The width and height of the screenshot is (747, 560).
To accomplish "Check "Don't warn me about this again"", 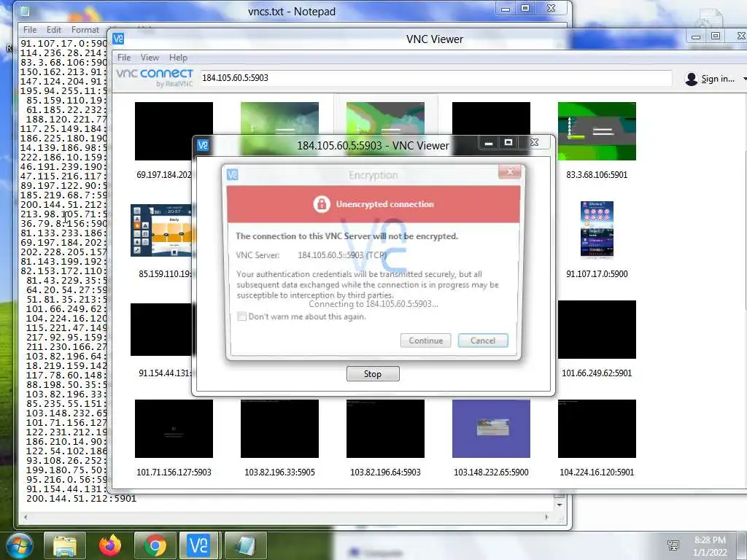I will (242, 316).
